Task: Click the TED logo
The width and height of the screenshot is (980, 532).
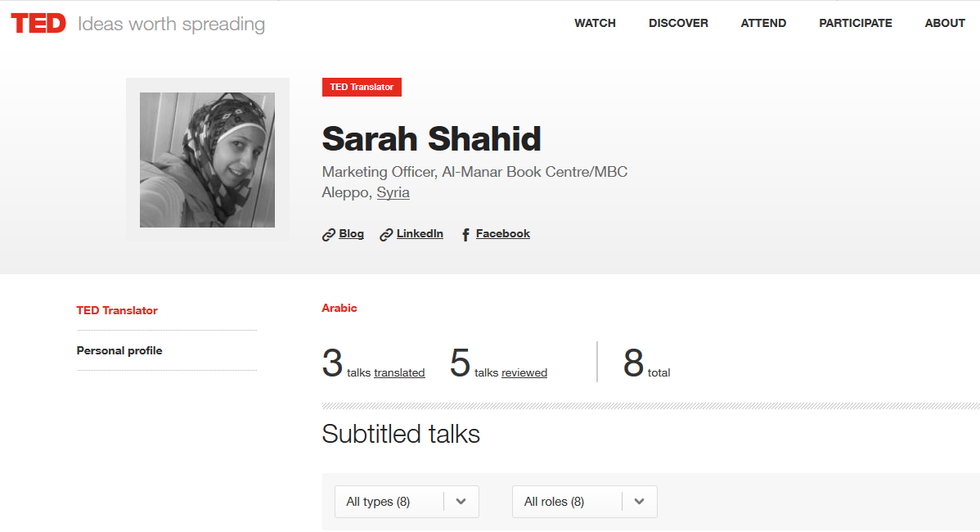Action: click(38, 24)
